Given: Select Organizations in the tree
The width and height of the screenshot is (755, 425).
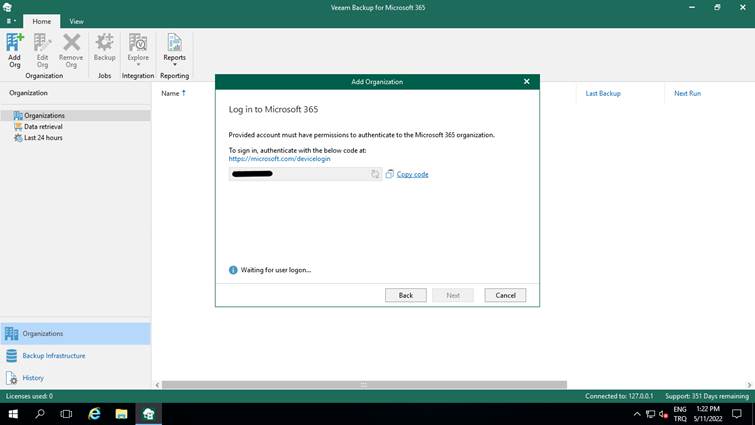Looking at the screenshot, I should pyautogui.click(x=44, y=116).
